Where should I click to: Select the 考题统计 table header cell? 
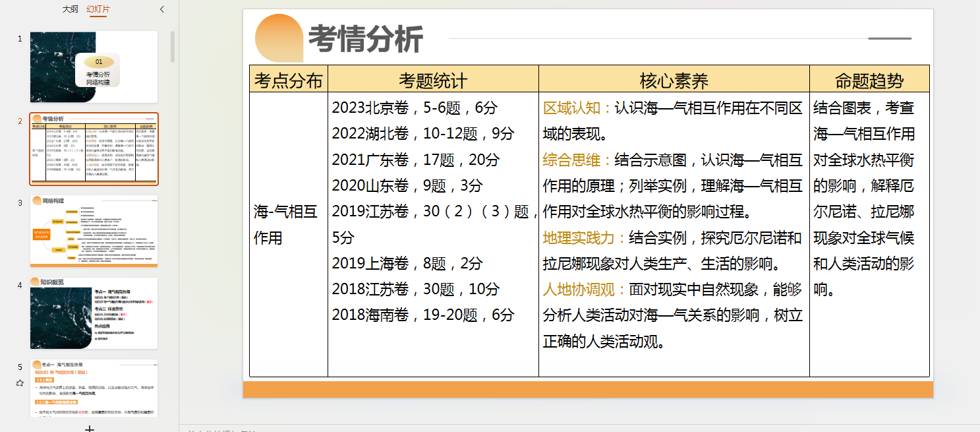[x=433, y=78]
